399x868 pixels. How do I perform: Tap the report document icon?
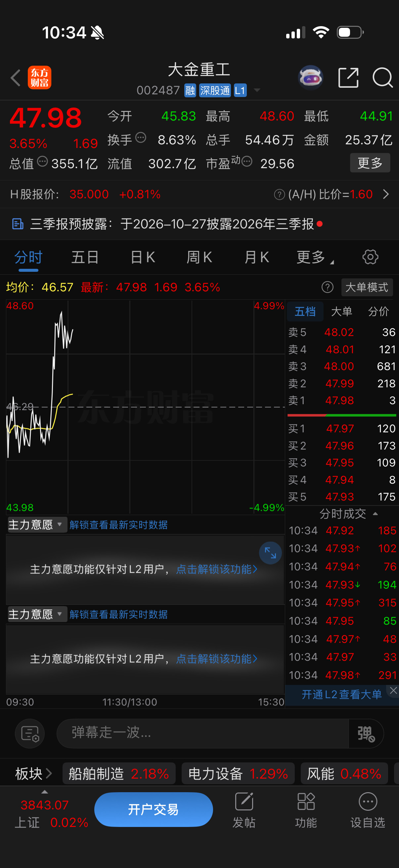coord(18,224)
